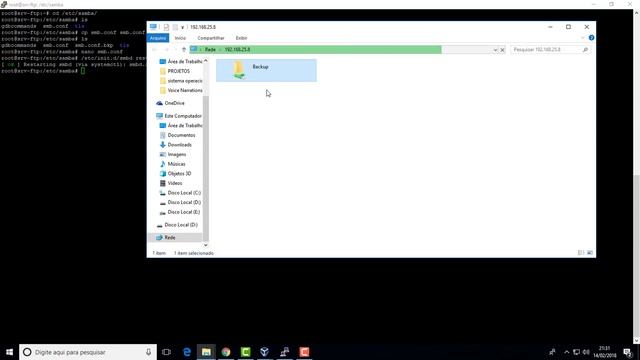Click the New folder icon in quick access toolbar
The image size is (640, 360).
click(175, 27)
